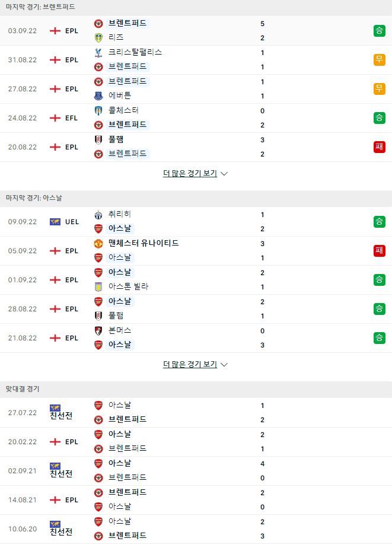The height and width of the screenshot is (548, 392).
Task: Click the Crystal Palace team crest icon
Action: pyautogui.click(x=98, y=52)
